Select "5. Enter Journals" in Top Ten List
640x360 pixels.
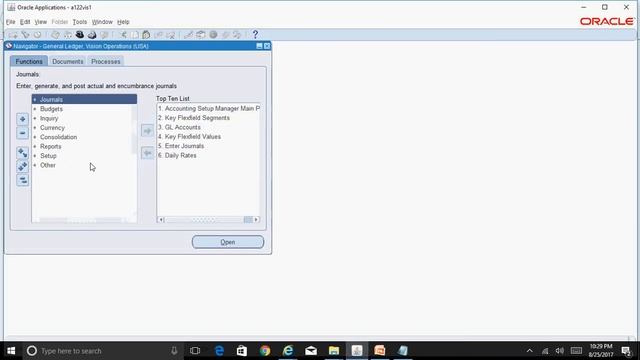pyautogui.click(x=181, y=146)
